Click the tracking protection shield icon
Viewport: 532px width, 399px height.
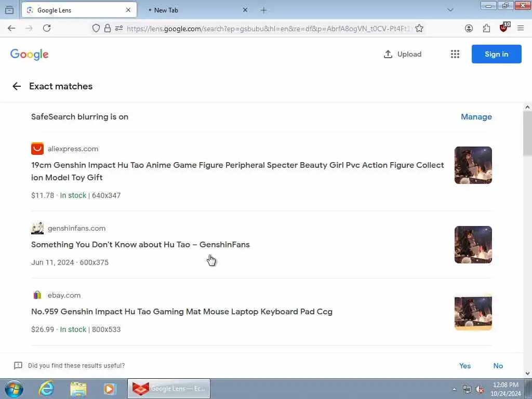click(96, 28)
